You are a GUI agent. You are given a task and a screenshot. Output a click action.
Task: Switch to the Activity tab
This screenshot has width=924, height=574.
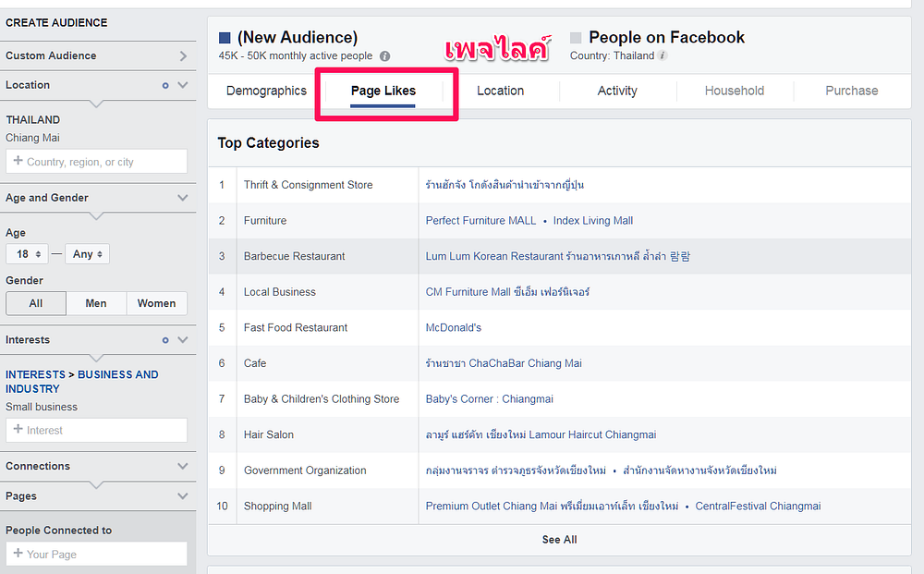point(617,91)
